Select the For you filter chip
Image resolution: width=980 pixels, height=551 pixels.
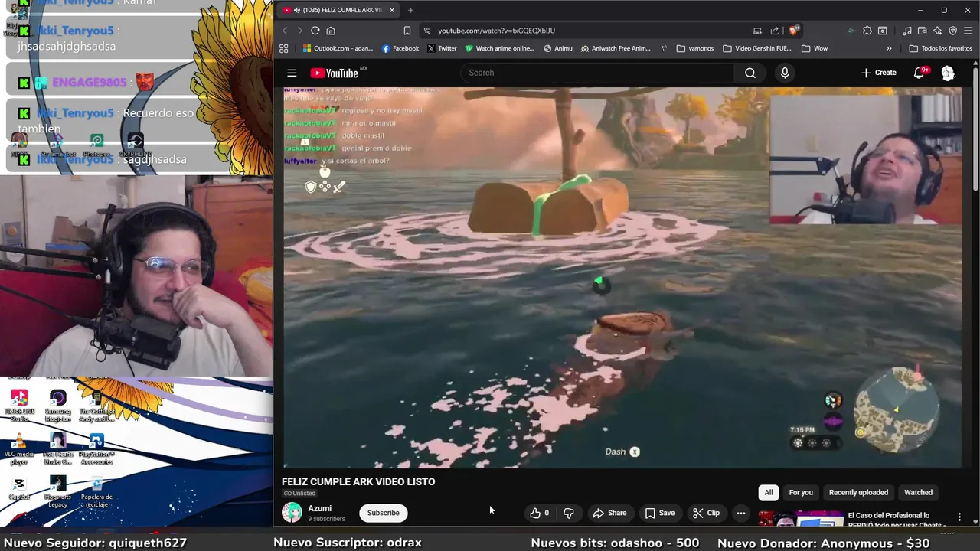(801, 492)
